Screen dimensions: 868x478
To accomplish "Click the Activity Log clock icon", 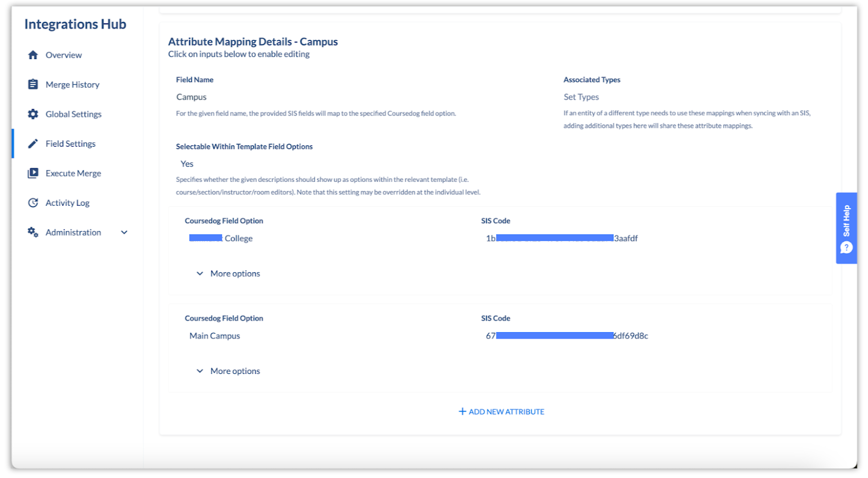I will [33, 202].
